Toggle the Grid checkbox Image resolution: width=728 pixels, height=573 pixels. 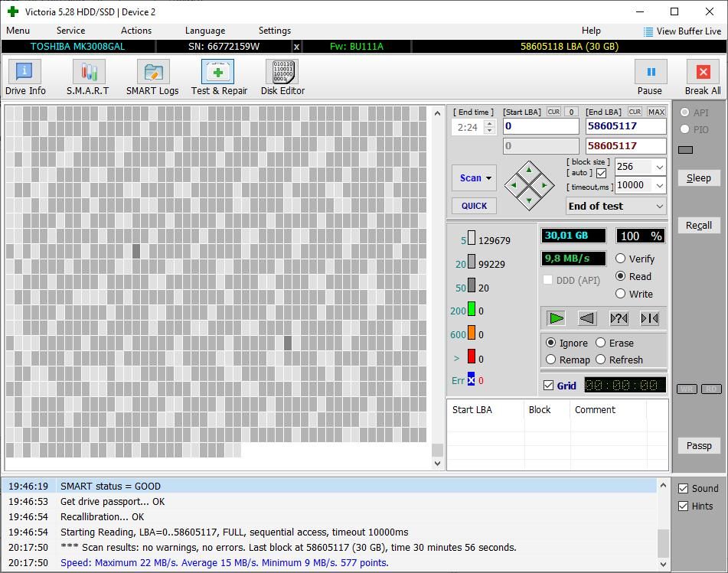coord(548,386)
